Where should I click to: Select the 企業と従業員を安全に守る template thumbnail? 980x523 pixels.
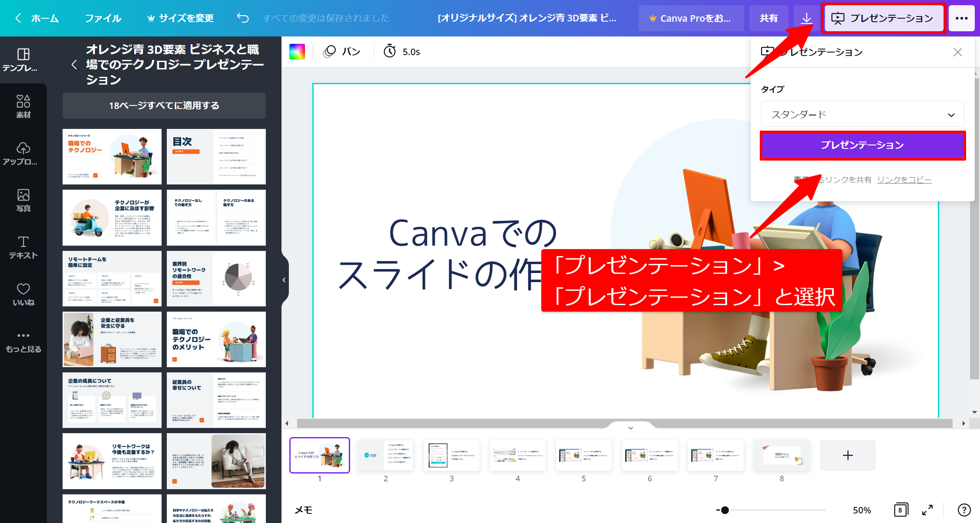pos(112,339)
